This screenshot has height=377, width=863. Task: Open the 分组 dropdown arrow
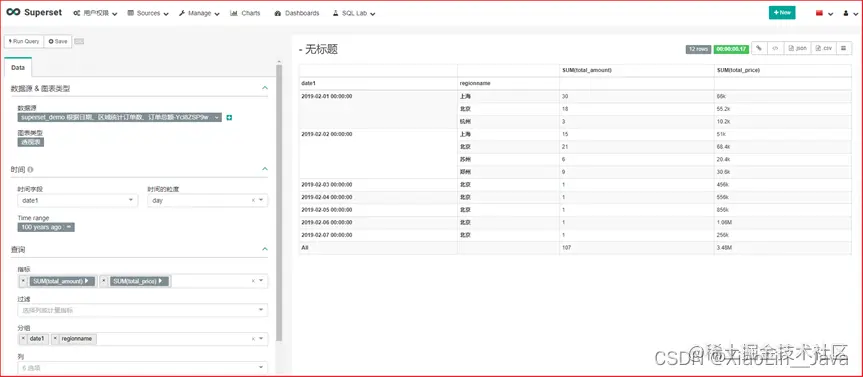coord(261,339)
